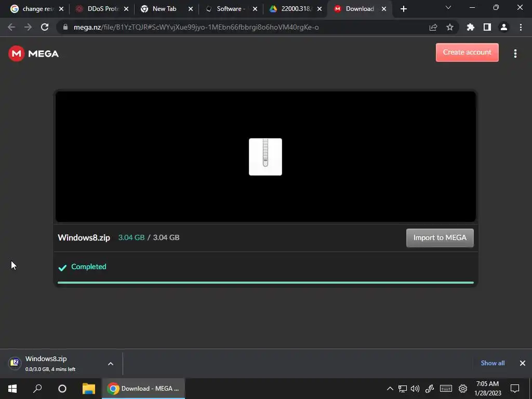
Task: Close the Software tab
Action: [255, 9]
